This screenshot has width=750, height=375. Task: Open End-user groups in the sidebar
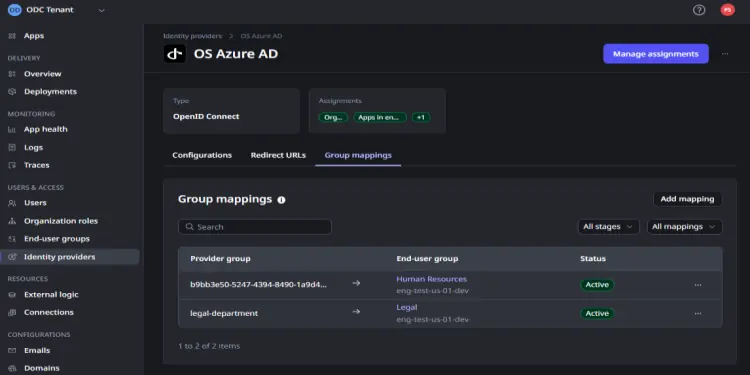point(57,239)
